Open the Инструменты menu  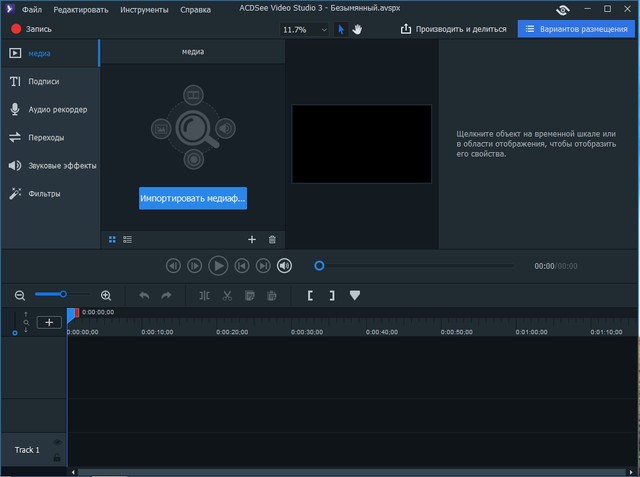(144, 9)
